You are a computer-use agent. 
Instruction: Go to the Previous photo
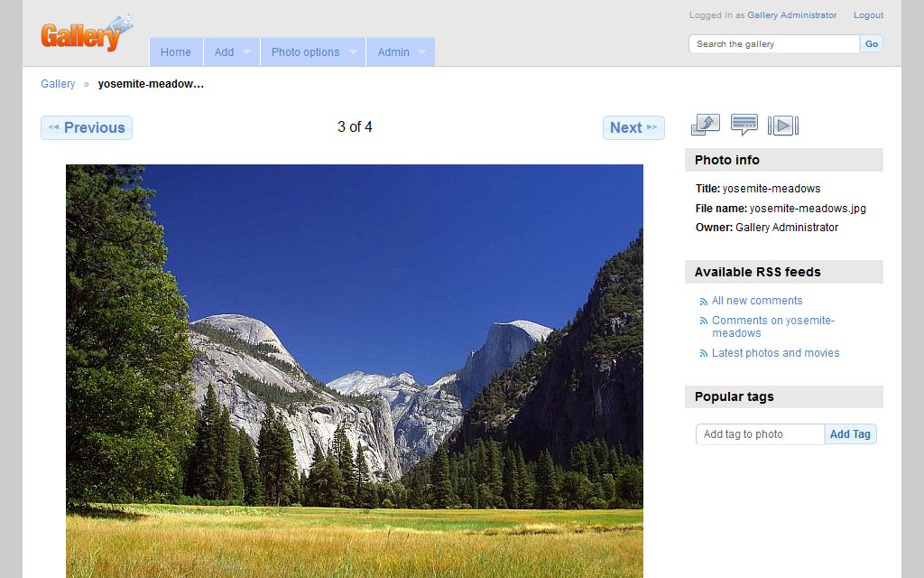[87, 128]
